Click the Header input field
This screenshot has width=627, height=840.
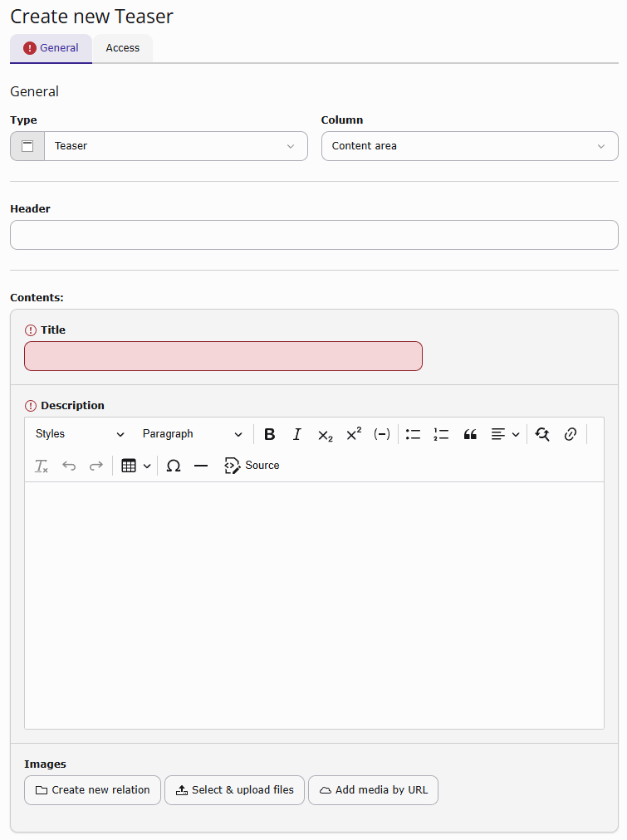coord(314,235)
